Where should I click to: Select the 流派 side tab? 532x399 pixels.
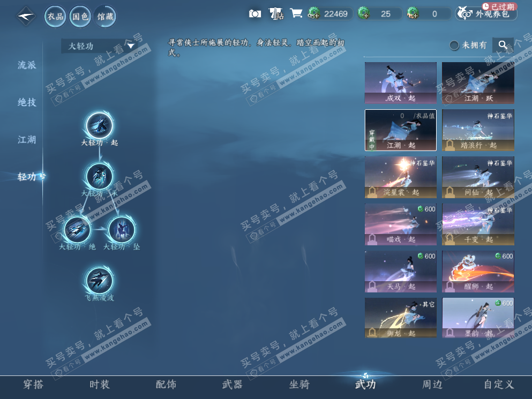[x=27, y=65]
